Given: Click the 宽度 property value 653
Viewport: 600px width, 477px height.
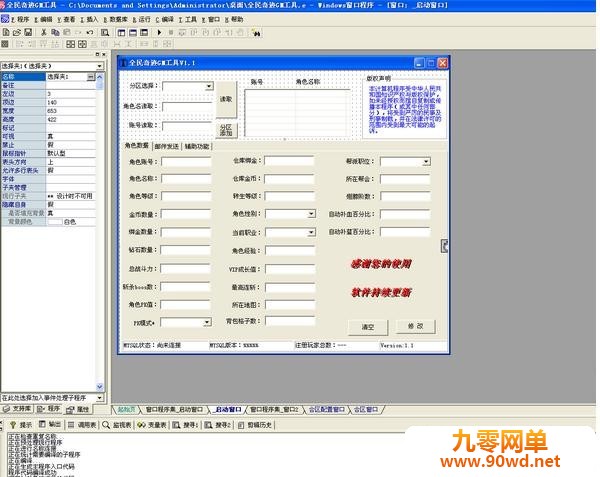Looking at the screenshot, I should click(71, 111).
